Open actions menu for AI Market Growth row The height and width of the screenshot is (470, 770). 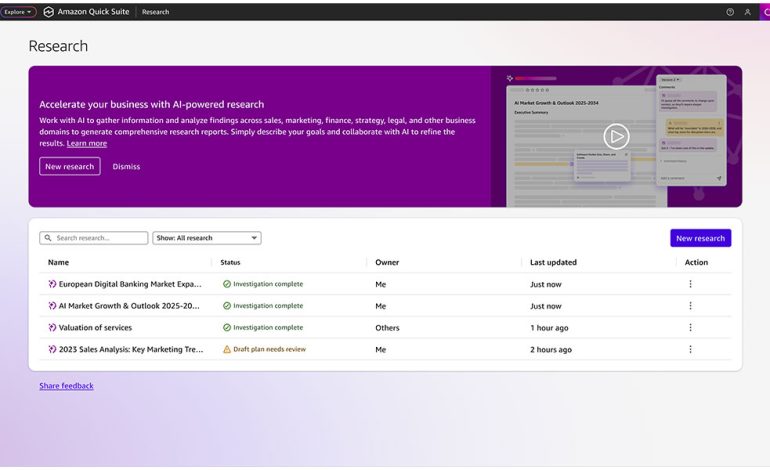(x=690, y=306)
